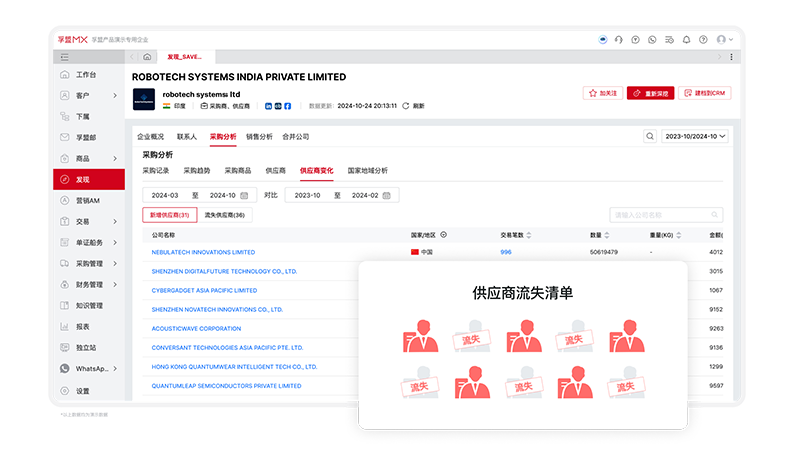Screen dimensions: 794x460
Task: Click the search magnifier icon button
Action: tap(649, 136)
